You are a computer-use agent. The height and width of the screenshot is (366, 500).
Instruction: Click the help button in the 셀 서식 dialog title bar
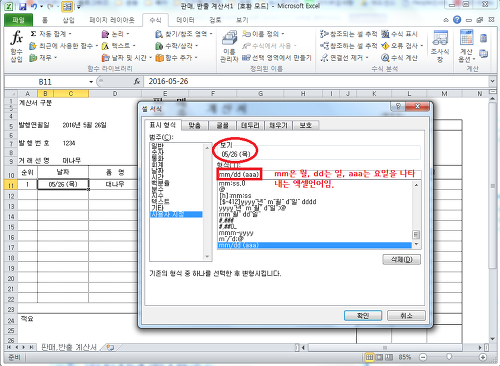(398, 107)
